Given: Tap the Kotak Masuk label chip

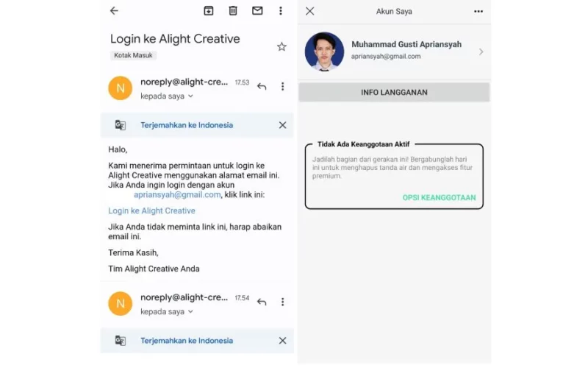Looking at the screenshot, I should tap(133, 55).
